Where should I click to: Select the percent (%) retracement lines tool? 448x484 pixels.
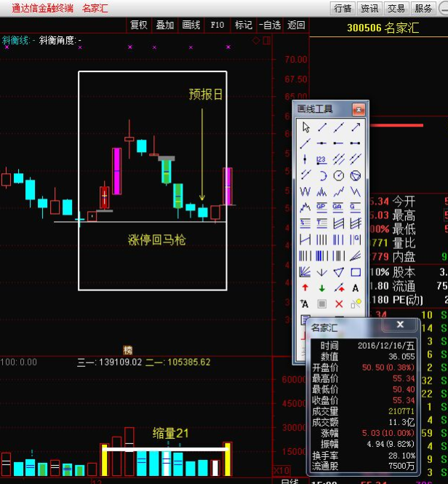point(305,223)
